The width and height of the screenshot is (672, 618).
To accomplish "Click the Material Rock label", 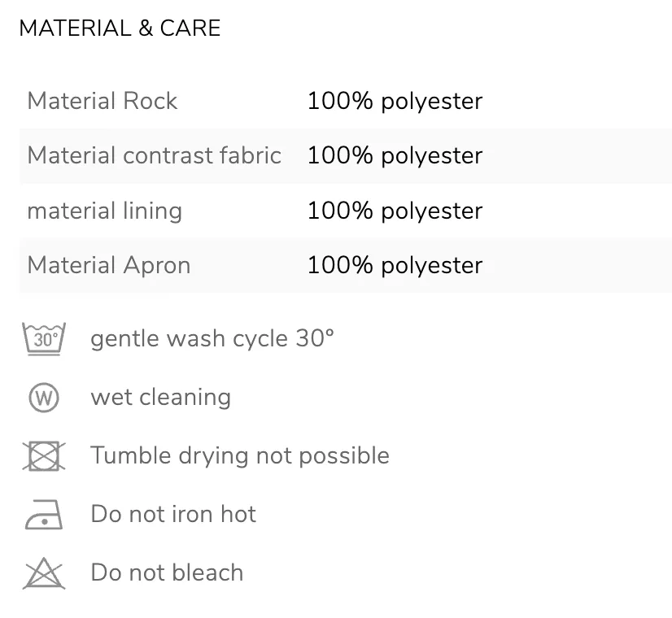I will pos(102,101).
